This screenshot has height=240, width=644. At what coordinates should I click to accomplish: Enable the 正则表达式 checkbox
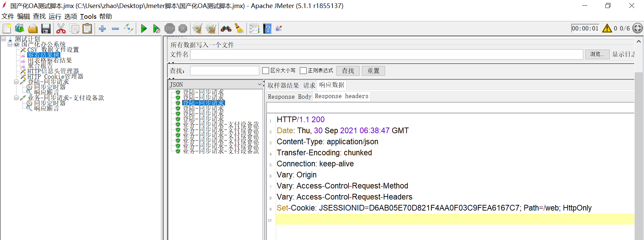[x=303, y=71]
